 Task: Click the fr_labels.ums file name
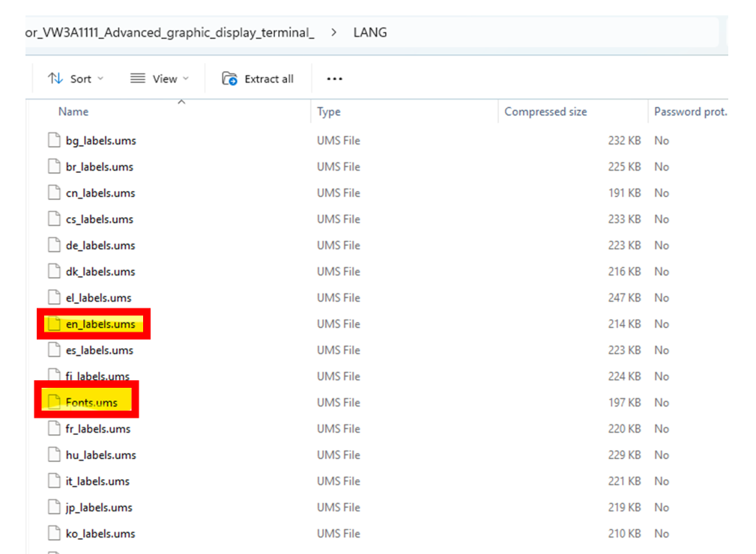98,429
